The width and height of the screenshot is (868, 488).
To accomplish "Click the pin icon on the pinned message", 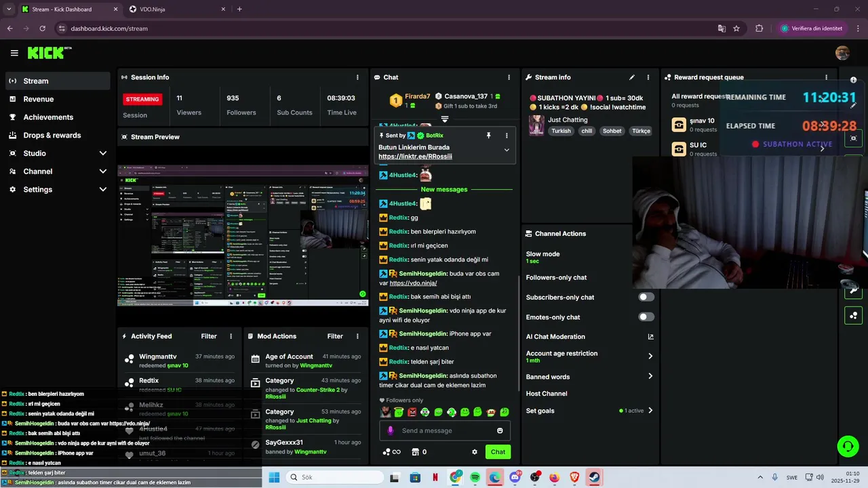I will (488, 136).
